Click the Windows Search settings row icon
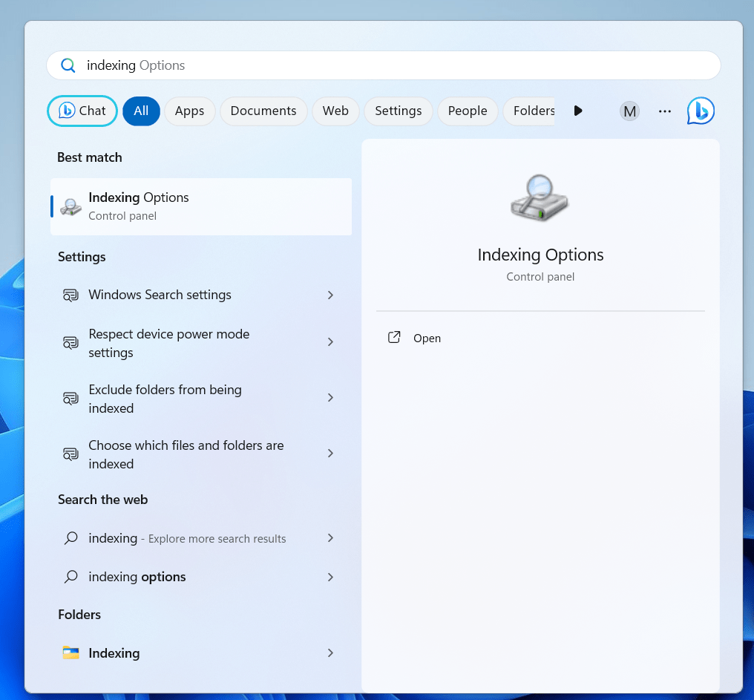Image resolution: width=754 pixels, height=700 pixels. (x=71, y=295)
